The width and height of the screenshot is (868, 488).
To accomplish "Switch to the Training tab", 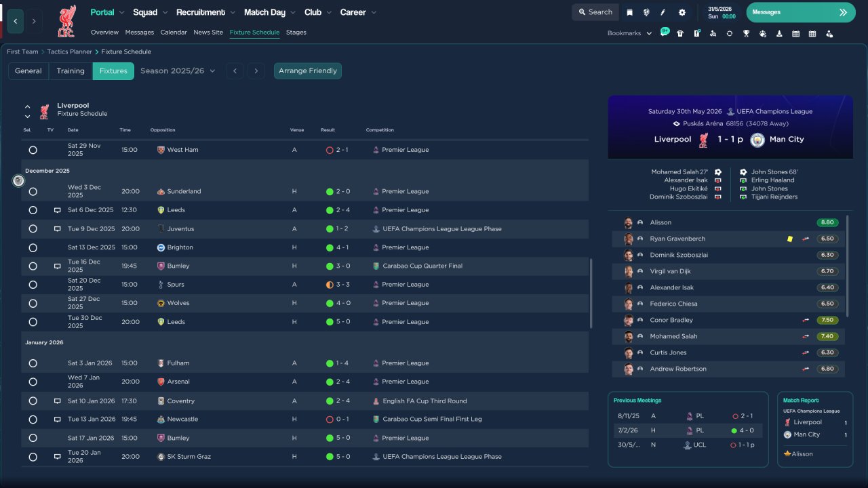I will 71,70.
